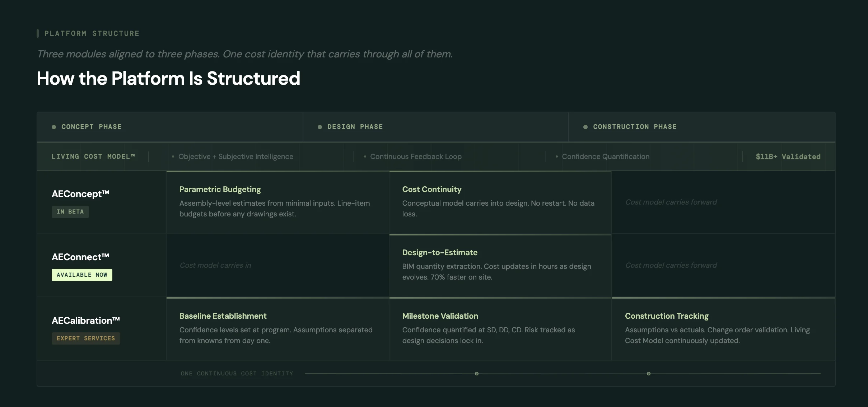Viewport: 868px width, 407px height.
Task: Click the Design Phase dot indicator
Action: tap(320, 127)
